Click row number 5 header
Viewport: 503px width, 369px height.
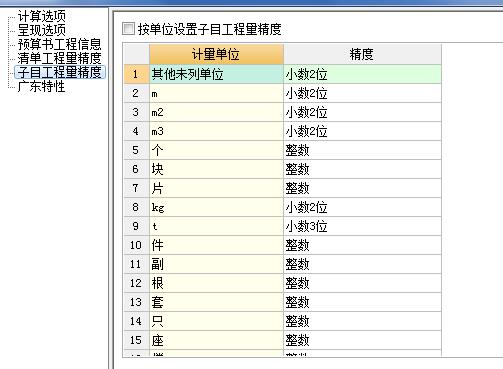click(136, 150)
